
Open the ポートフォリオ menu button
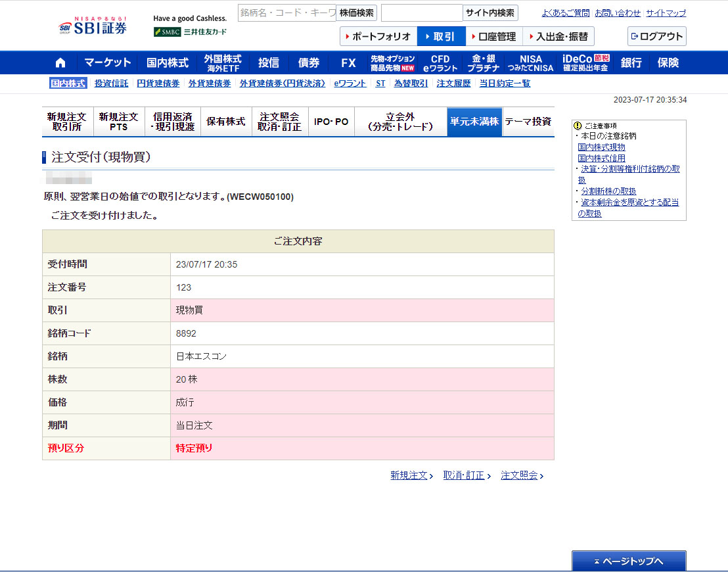click(x=378, y=36)
